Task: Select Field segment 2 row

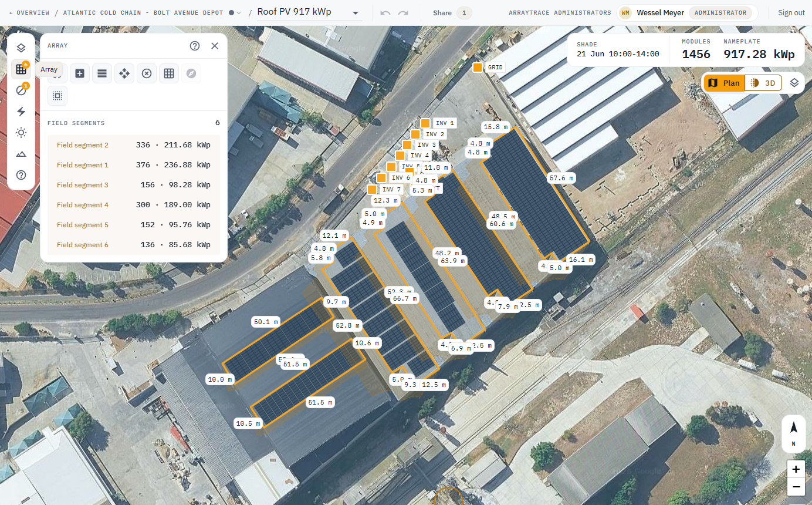Action: tap(134, 145)
